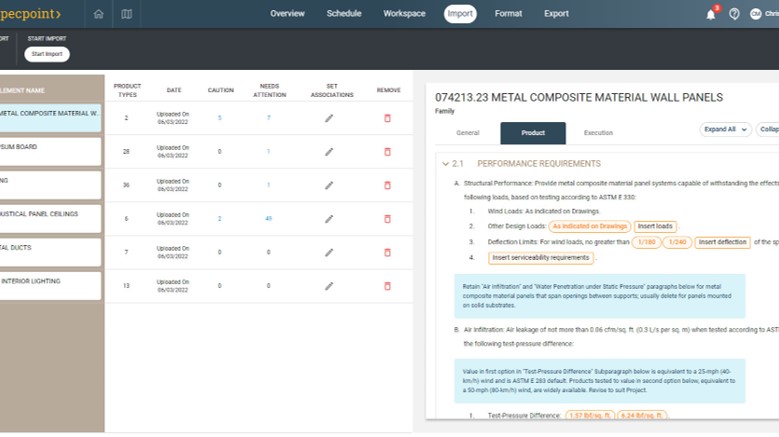Select the L/180 deflection option
Image resolution: width=779 pixels, height=437 pixels.
point(649,242)
